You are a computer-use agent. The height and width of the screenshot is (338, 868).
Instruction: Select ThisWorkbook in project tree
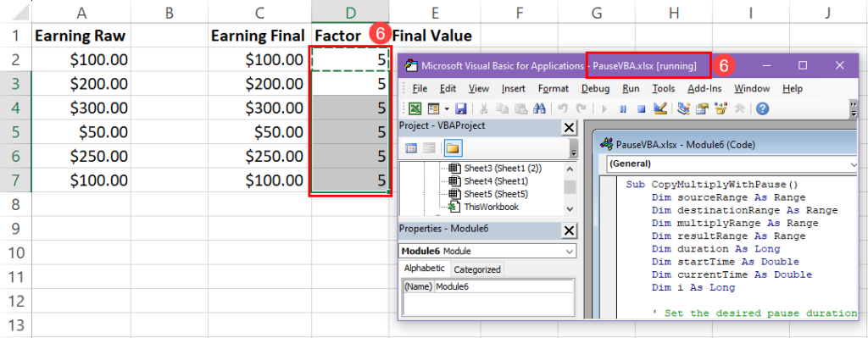(x=491, y=207)
